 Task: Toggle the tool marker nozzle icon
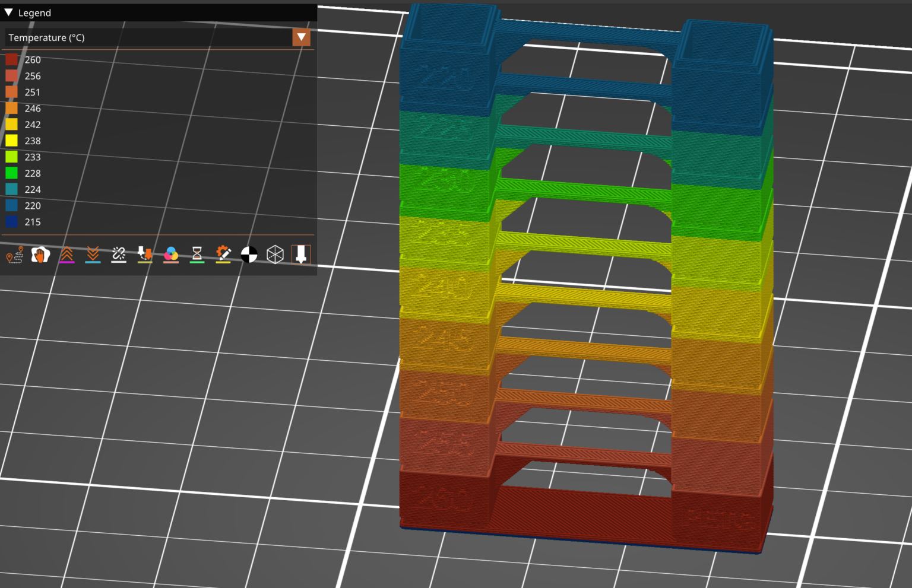301,255
